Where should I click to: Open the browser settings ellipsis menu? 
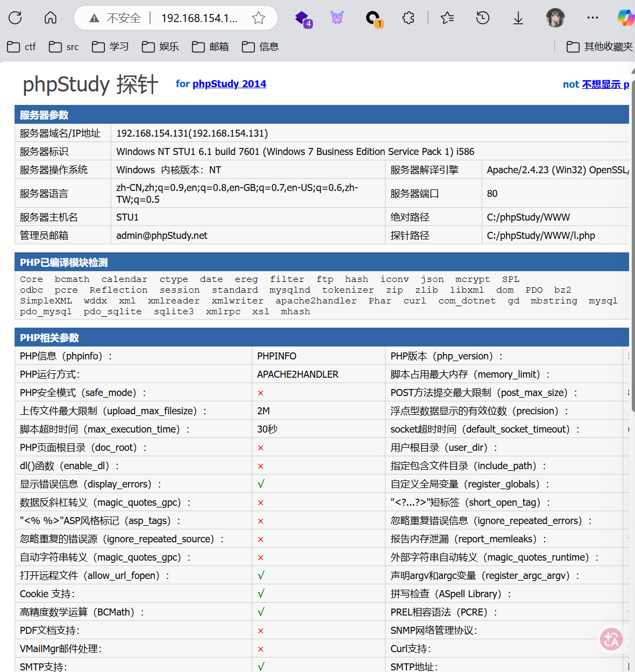(x=593, y=18)
